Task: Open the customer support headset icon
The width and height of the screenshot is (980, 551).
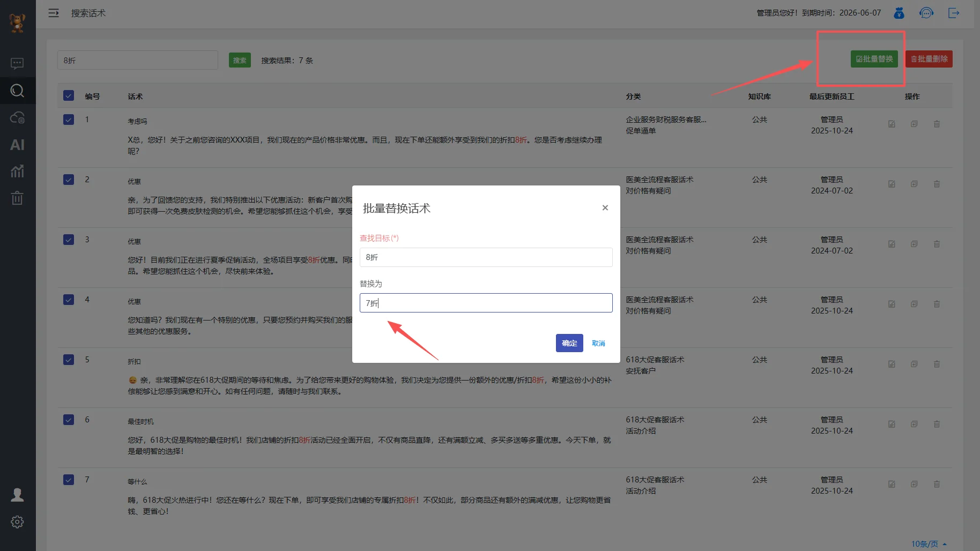Action: pyautogui.click(x=926, y=13)
